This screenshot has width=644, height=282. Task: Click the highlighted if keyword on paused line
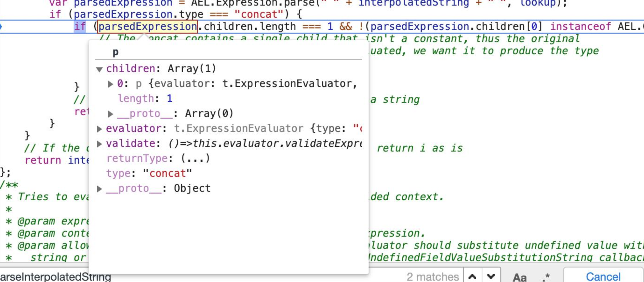coord(80,26)
